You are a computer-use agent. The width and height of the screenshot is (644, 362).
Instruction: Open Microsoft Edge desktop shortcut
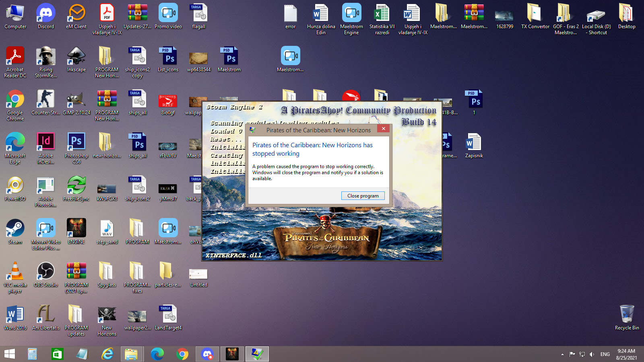(x=15, y=148)
